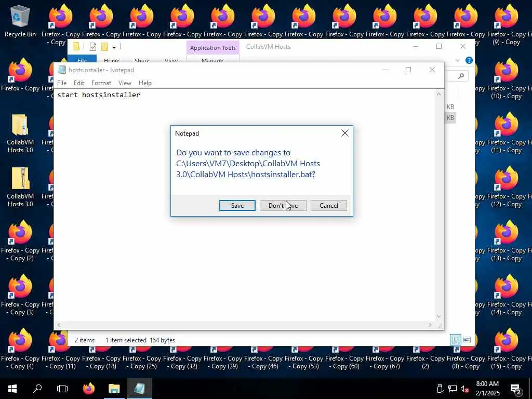This screenshot has width=532, height=399.
Task: Select Firefox - Copy - Copy (67) shortcut
Action: tap(385, 358)
